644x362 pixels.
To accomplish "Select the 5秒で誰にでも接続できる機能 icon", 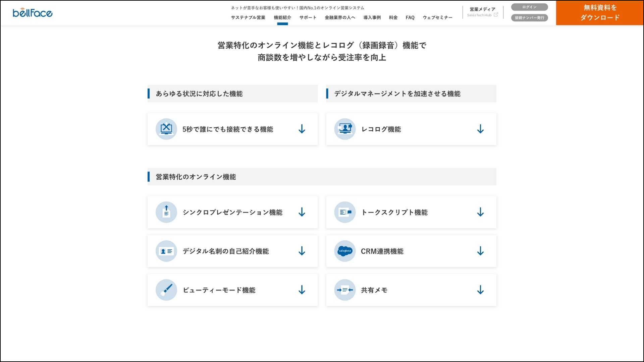I will [x=166, y=129].
